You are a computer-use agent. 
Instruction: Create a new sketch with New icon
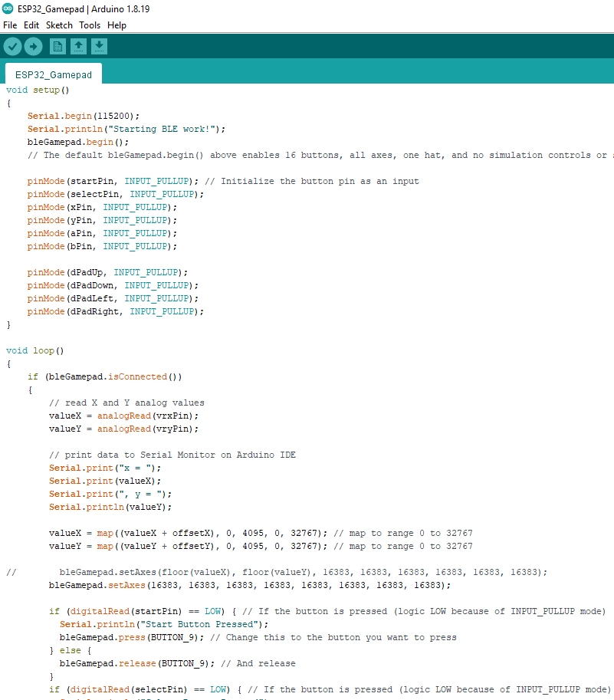tap(57, 47)
